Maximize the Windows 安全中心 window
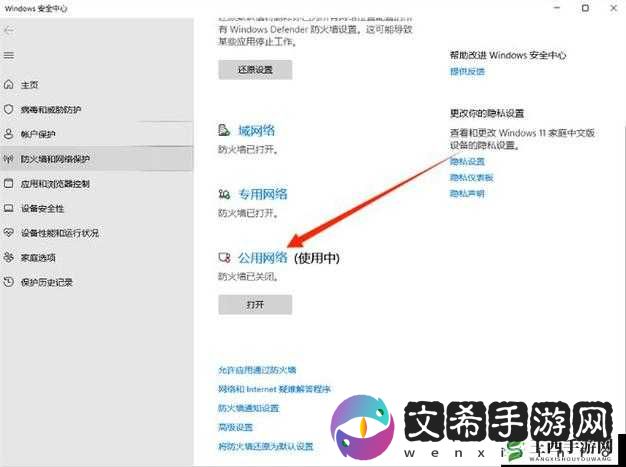Viewport: 626px width, 467px height. [x=585, y=8]
